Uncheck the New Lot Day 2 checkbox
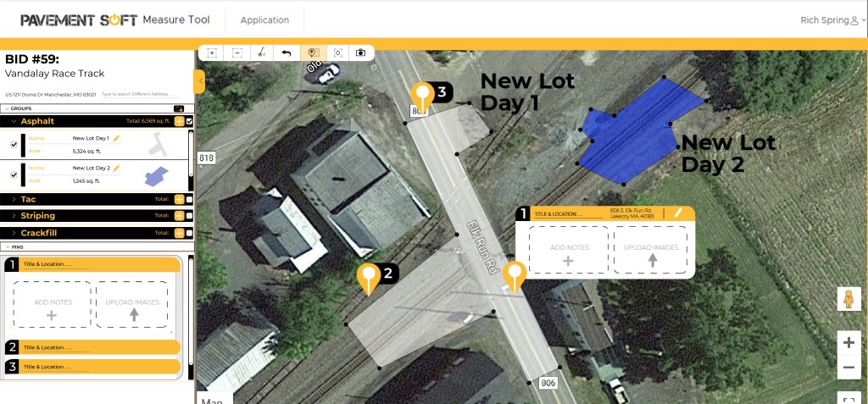Image resolution: width=868 pixels, height=404 pixels. point(14,175)
